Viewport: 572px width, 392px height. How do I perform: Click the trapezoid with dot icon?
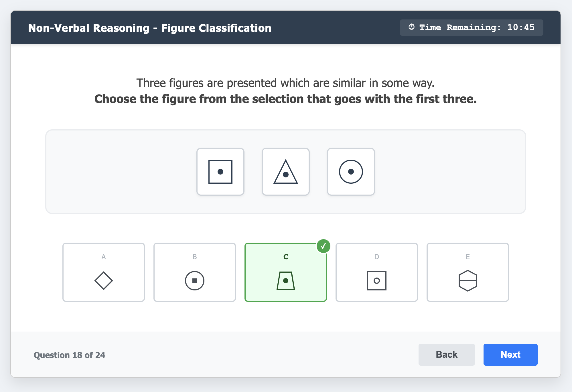click(x=285, y=281)
